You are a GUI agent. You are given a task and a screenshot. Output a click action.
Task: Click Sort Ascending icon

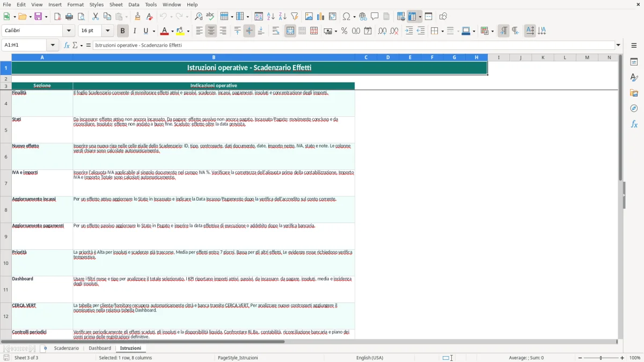(271, 17)
